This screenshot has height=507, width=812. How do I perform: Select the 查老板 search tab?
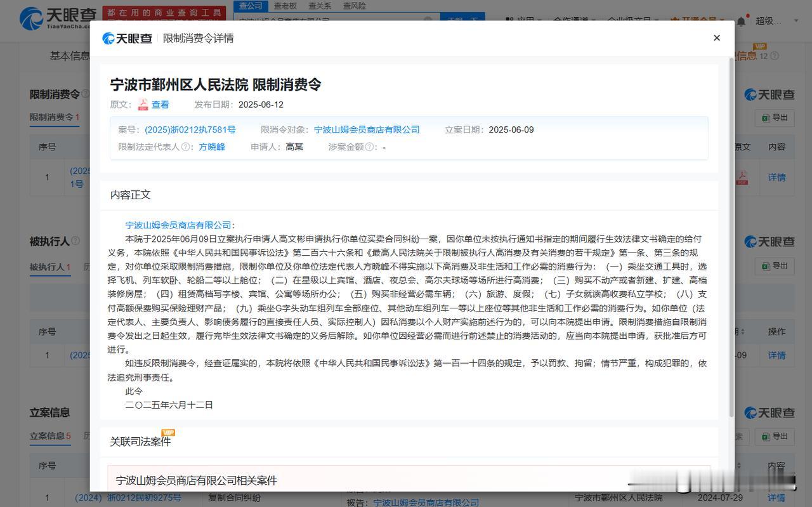click(x=285, y=6)
